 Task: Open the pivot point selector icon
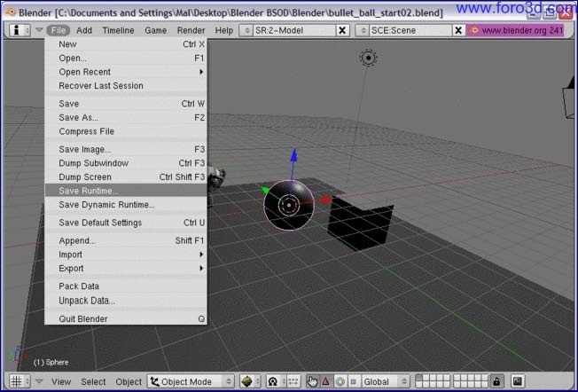(277, 381)
